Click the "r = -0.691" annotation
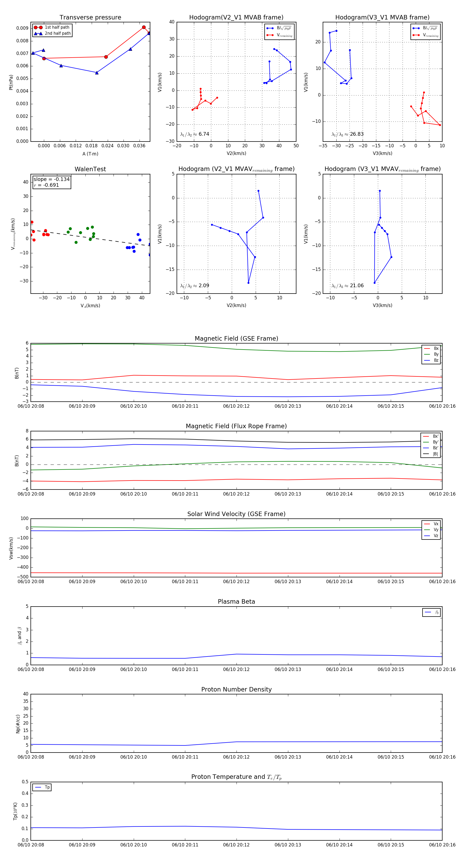This screenshot has height=868, width=473. click(x=46, y=185)
